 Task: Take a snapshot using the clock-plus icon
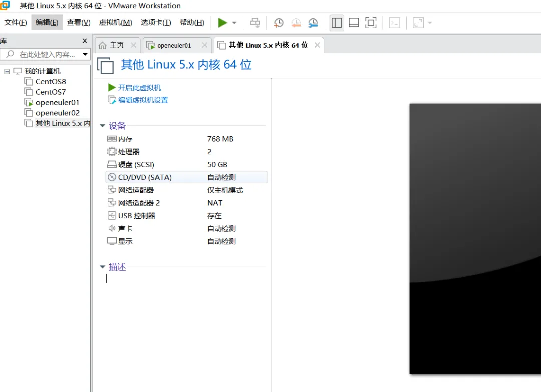(279, 23)
